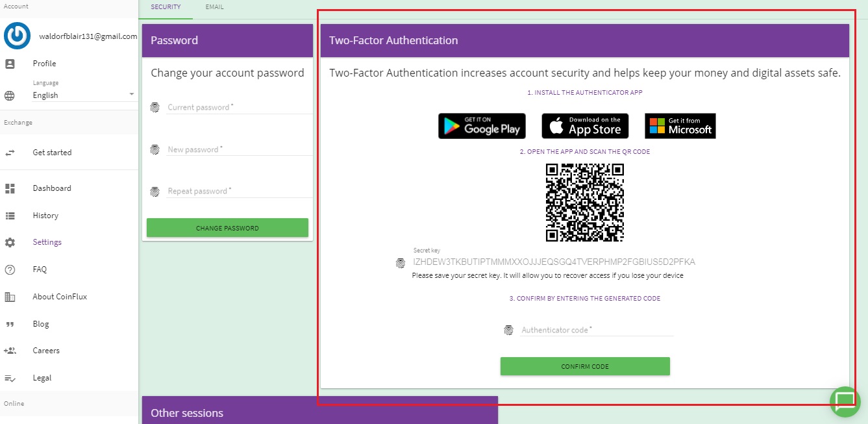The width and height of the screenshot is (868, 424).
Task: Switch to the Security tab
Action: 166,7
